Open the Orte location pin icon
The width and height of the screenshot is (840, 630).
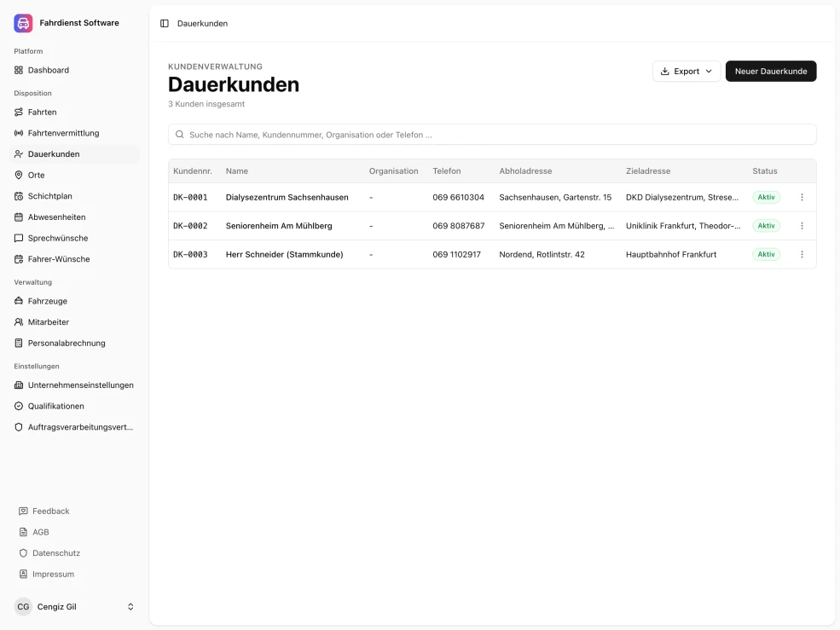click(18, 175)
